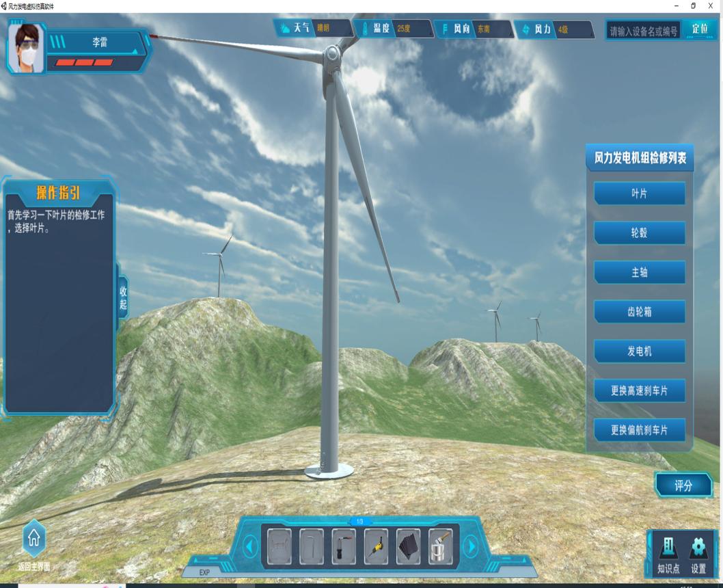Select 叶片 in the maintenance list
Screen dimensions: 723x588
tap(639, 193)
